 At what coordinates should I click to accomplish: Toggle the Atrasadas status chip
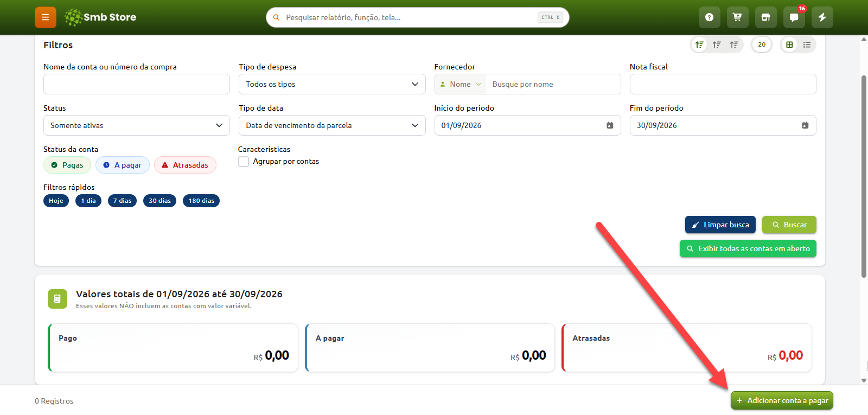(x=185, y=165)
